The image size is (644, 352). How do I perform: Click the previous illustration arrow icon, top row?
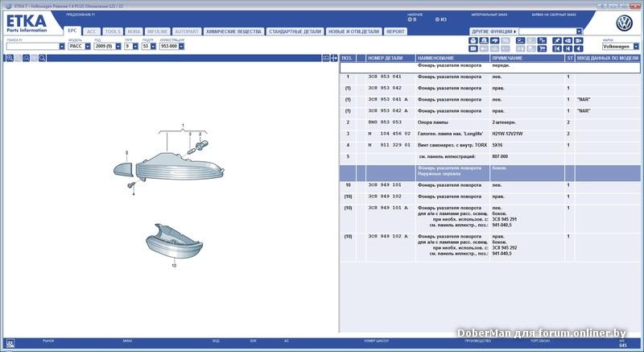tap(568, 40)
